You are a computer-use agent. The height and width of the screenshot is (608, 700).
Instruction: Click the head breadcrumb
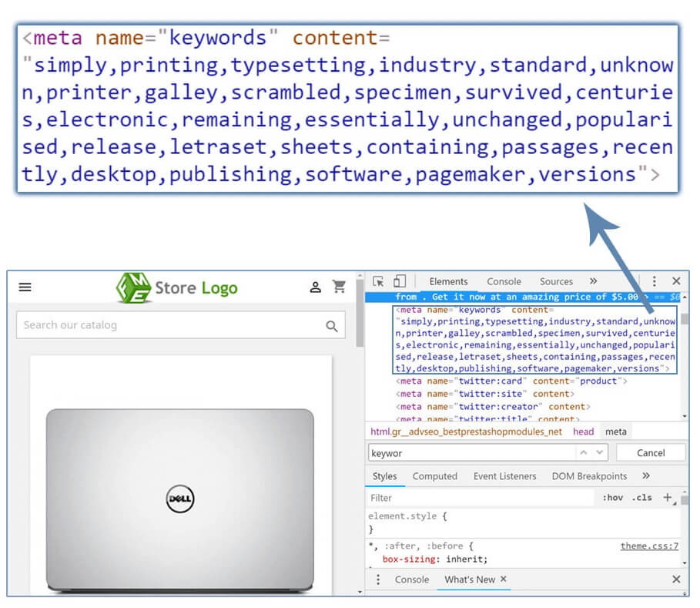(x=583, y=432)
